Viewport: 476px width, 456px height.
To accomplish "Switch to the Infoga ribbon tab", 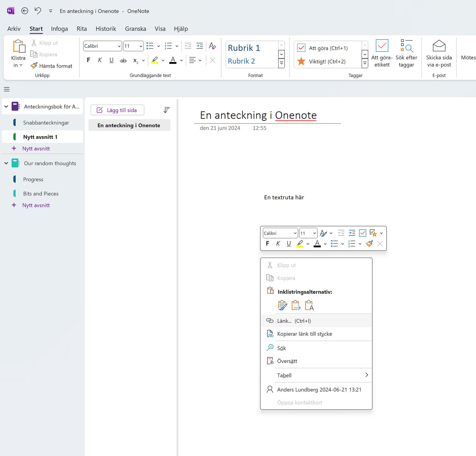I will click(59, 29).
